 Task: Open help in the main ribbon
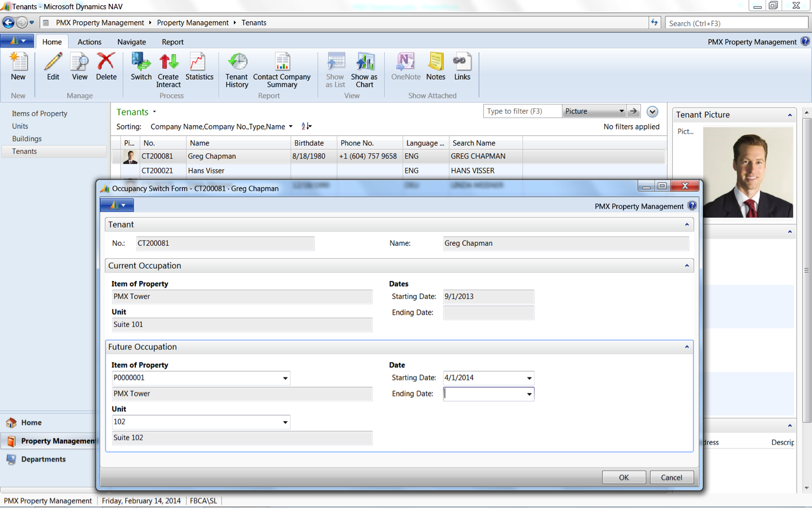click(806, 41)
